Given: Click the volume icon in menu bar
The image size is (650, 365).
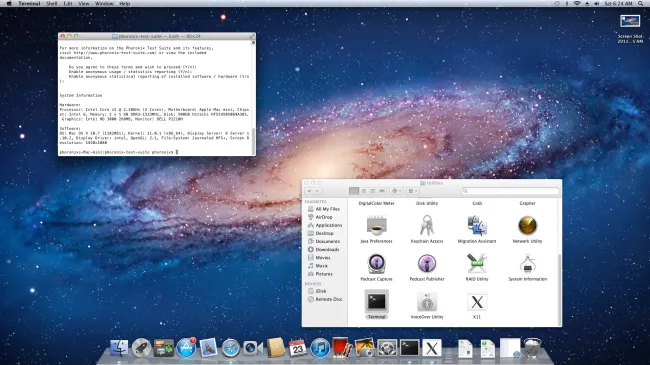Looking at the screenshot, I should pyautogui.click(x=597, y=3).
